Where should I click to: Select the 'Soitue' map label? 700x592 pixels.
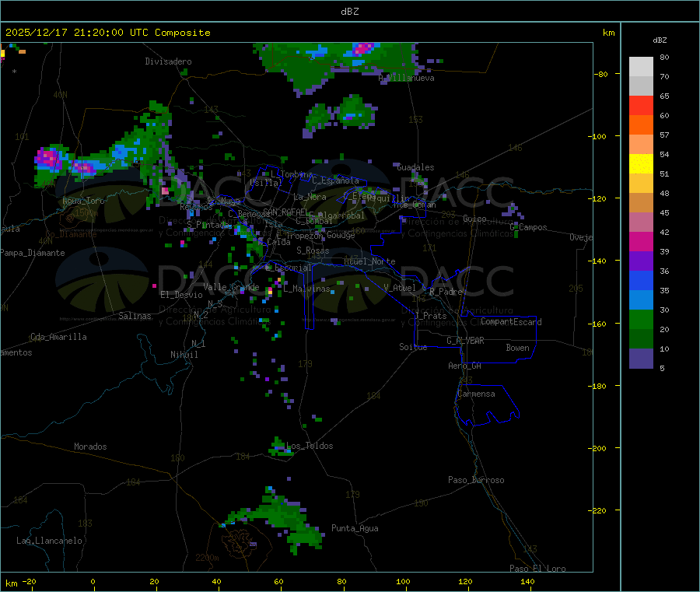pos(413,347)
